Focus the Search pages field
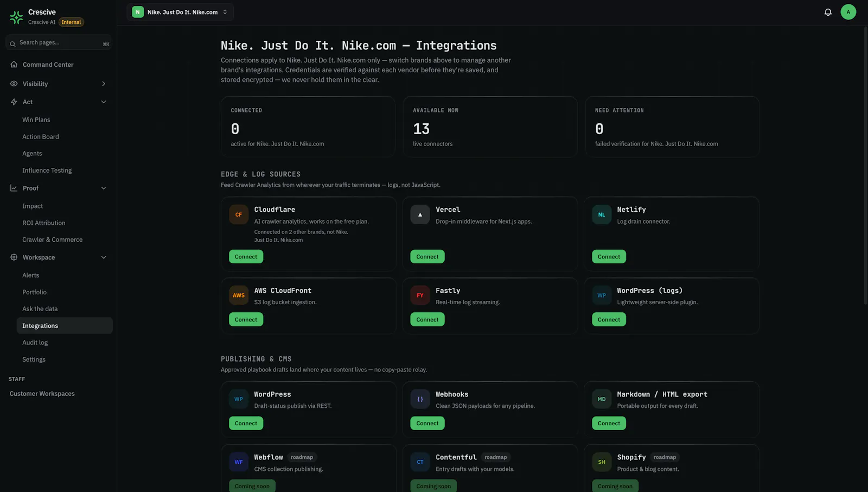The image size is (868, 492). coord(59,43)
